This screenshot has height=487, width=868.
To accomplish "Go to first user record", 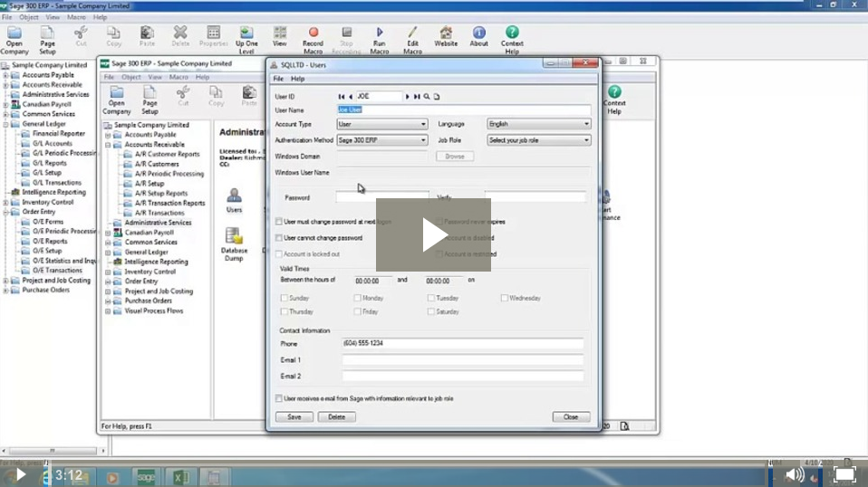I will click(342, 97).
